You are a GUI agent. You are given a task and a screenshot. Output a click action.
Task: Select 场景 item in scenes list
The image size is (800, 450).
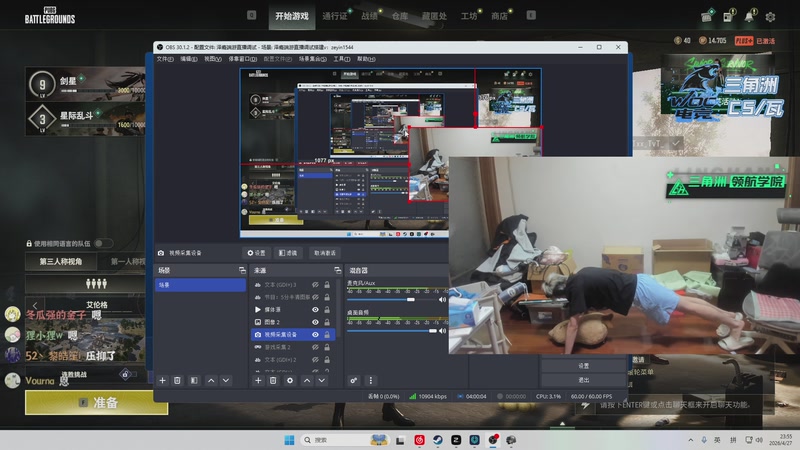point(200,285)
